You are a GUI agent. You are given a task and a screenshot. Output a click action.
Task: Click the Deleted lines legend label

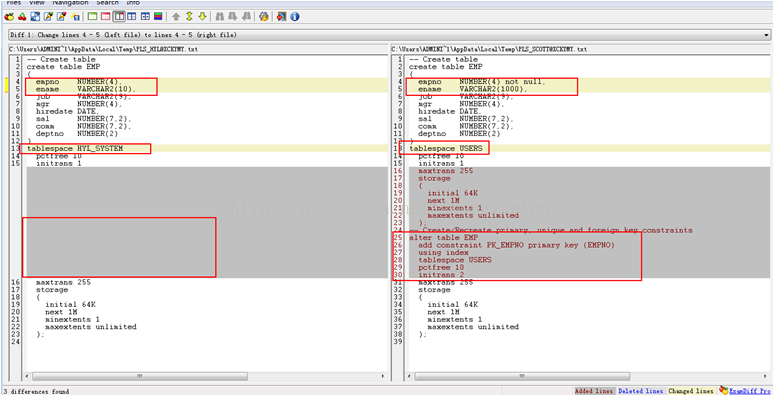(640, 391)
